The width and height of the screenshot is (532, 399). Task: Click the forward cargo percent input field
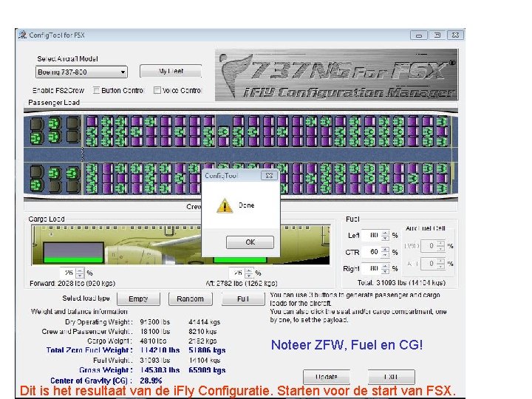click(68, 273)
